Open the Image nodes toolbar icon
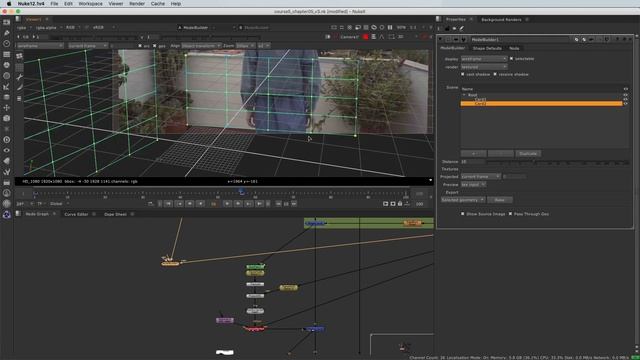The width and height of the screenshot is (640, 360). pyautogui.click(x=7, y=22)
